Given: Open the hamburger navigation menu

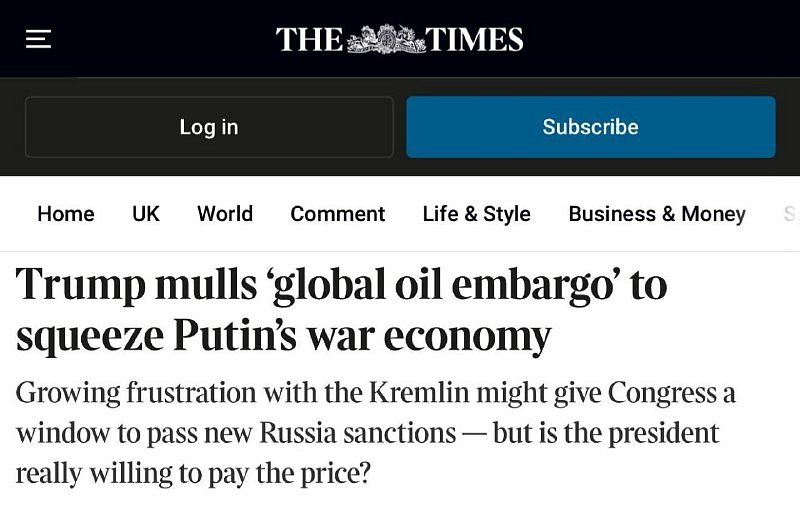Looking at the screenshot, I should click(38, 39).
